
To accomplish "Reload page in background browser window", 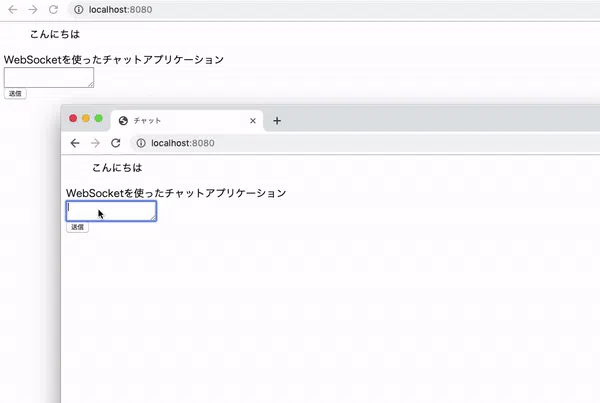I will point(53,10).
